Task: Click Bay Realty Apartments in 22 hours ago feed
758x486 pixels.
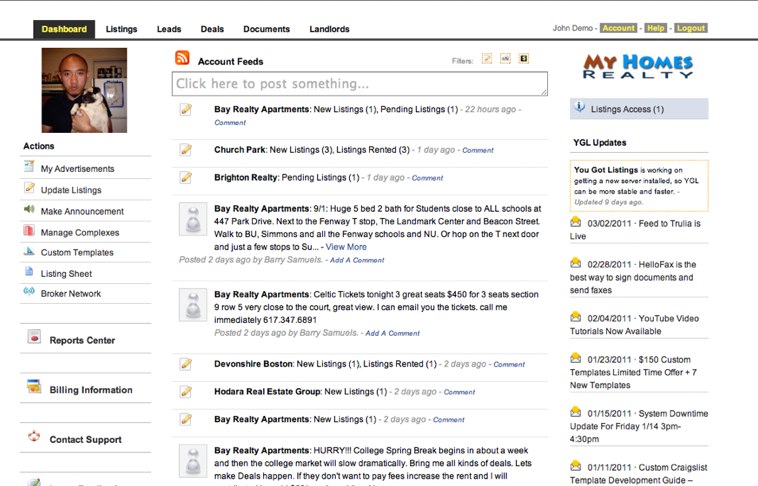Action: [262, 109]
